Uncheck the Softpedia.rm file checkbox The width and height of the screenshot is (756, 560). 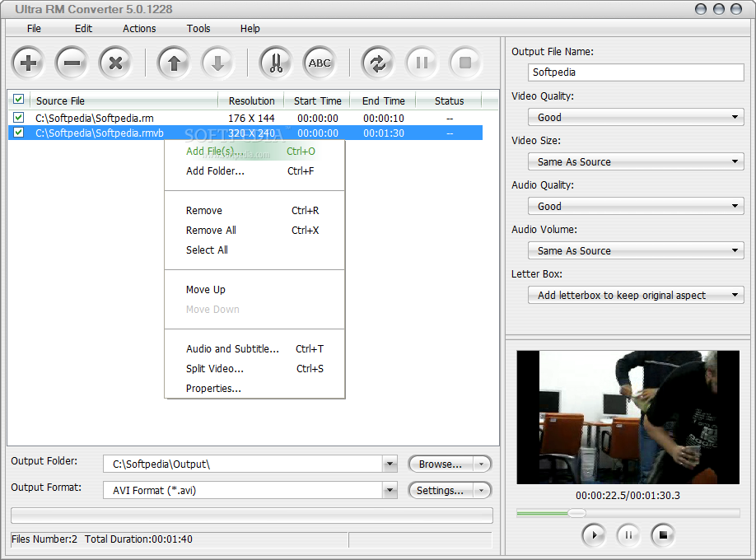pyautogui.click(x=19, y=117)
